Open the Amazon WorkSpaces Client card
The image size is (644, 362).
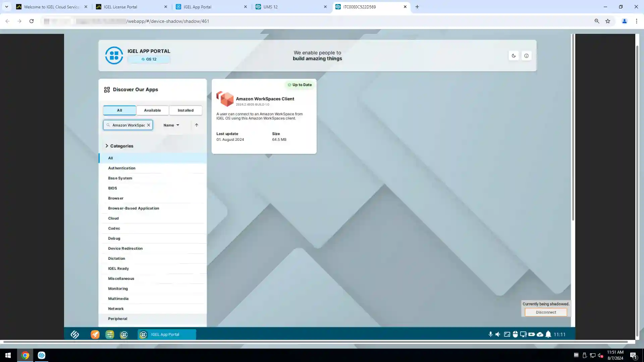264,116
